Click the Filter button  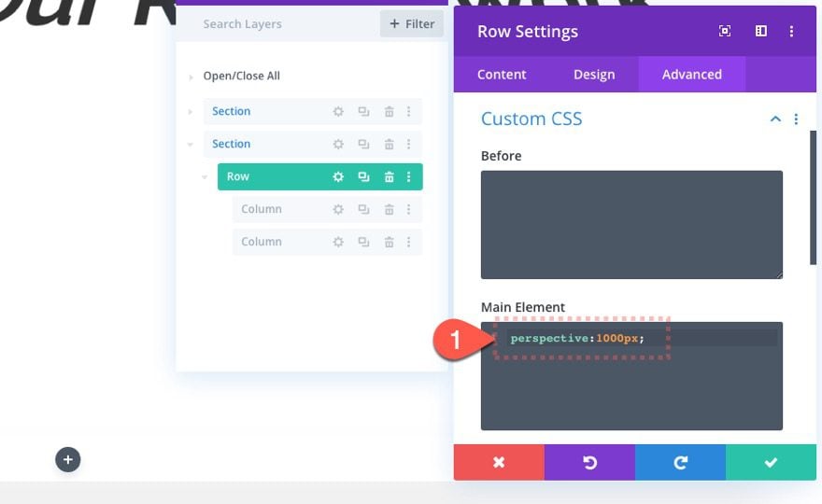point(412,23)
